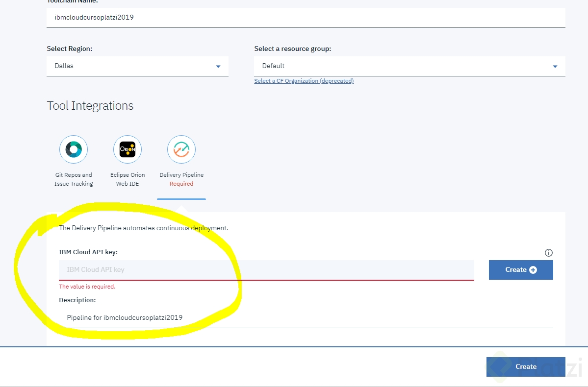Click the Create button beside the API key field
The height and width of the screenshot is (387, 588).
click(521, 270)
